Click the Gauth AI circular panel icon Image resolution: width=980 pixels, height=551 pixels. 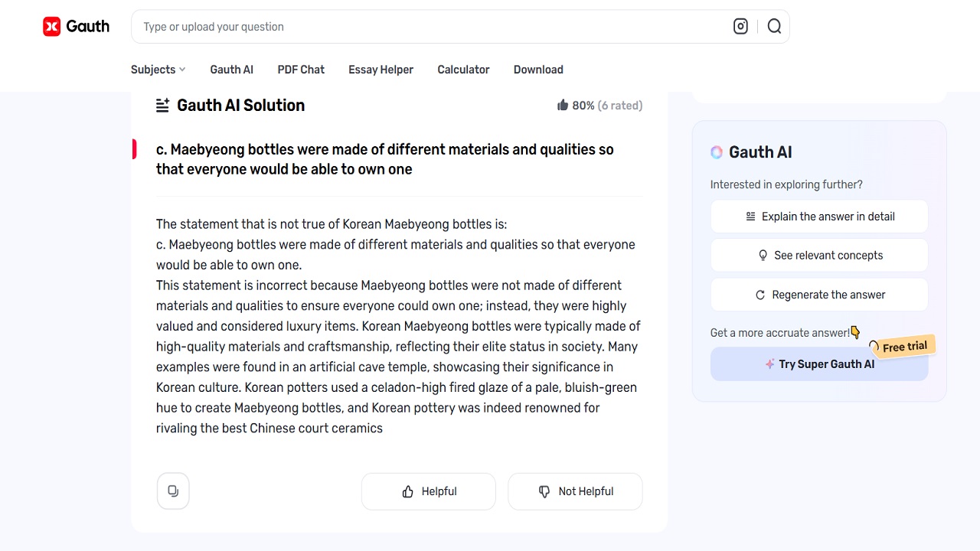pos(717,152)
